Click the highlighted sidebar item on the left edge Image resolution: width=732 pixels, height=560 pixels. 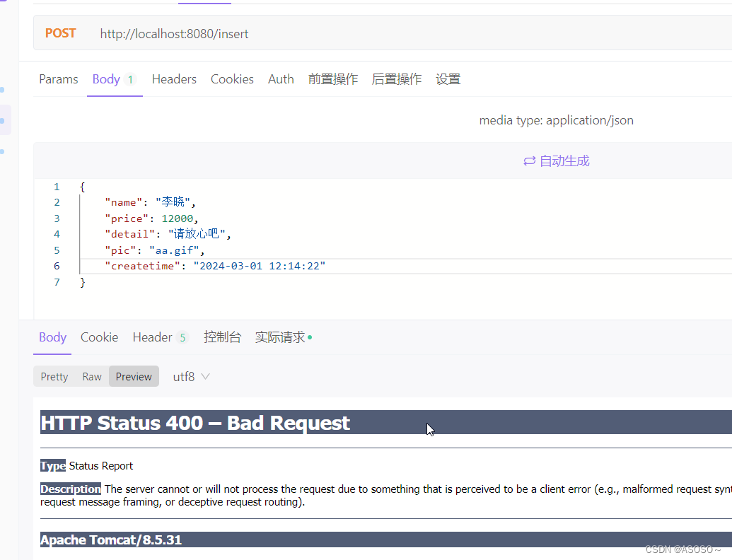[x=6, y=119]
